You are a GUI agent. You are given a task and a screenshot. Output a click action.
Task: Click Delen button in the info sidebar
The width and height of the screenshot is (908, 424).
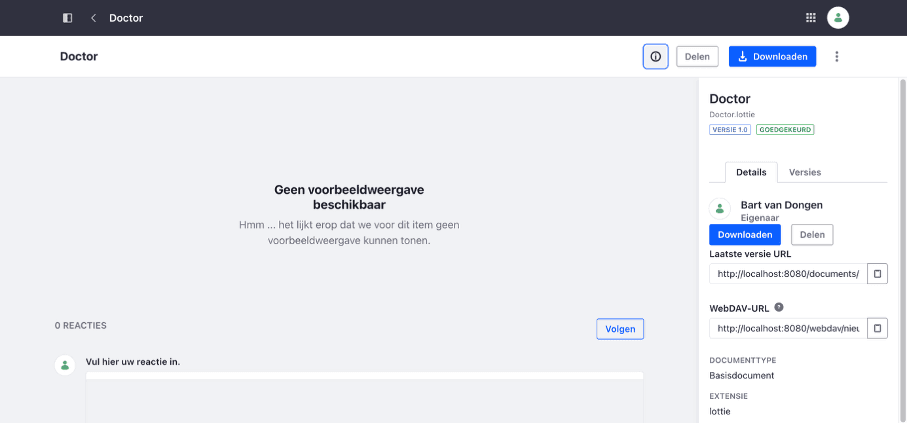812,235
